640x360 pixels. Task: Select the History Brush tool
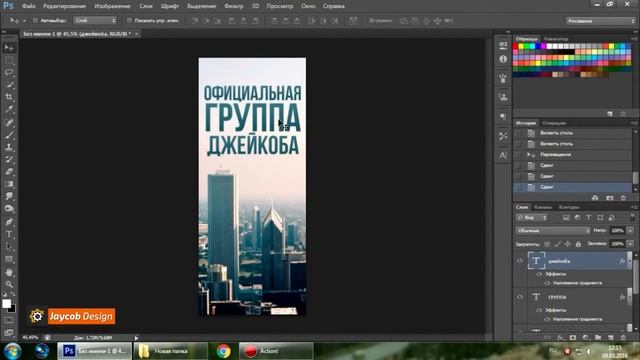click(9, 159)
